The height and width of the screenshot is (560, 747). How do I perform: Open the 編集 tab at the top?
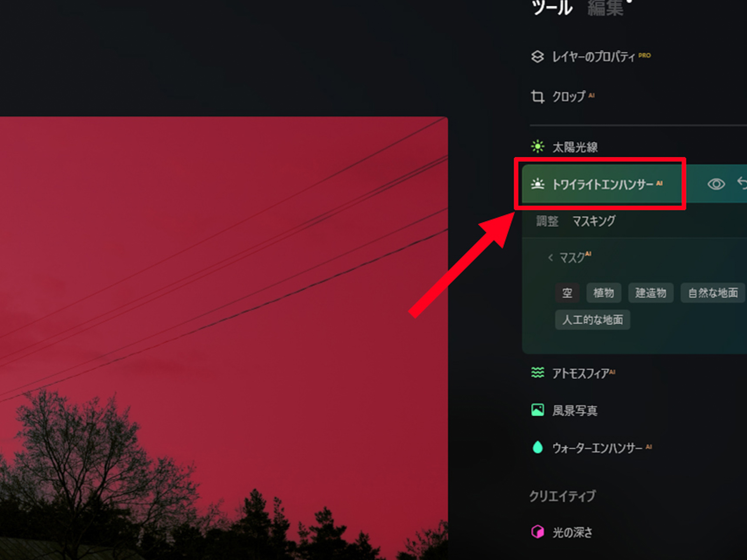pyautogui.click(x=605, y=8)
